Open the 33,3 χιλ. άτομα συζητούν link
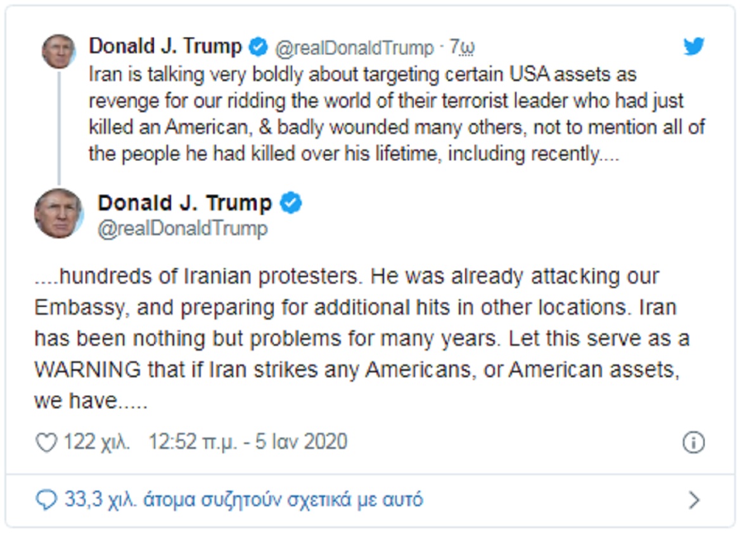Viewport: 756px width, 539px height. pos(243,500)
